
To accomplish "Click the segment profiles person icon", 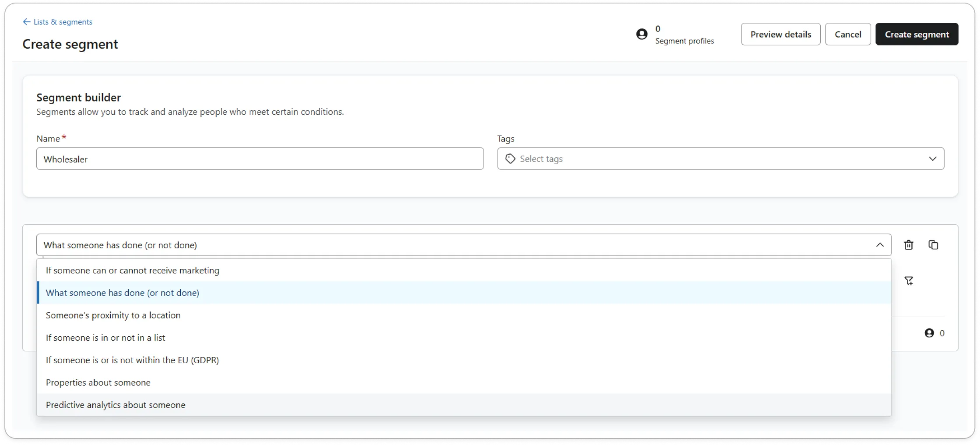I will coord(642,34).
